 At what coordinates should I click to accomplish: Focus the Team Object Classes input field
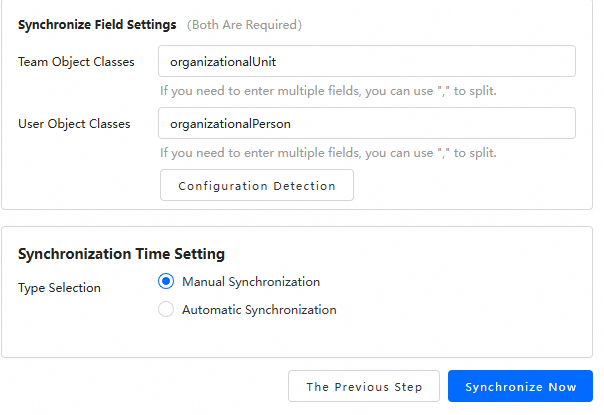pos(367,61)
